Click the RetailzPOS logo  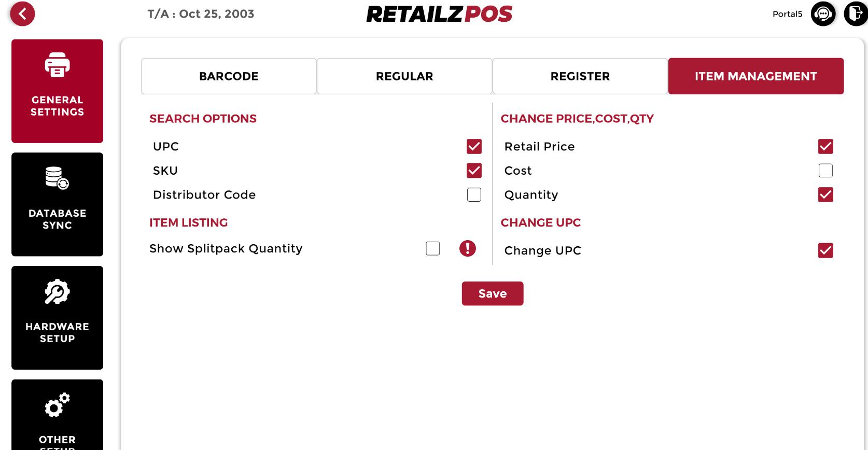[x=439, y=14]
